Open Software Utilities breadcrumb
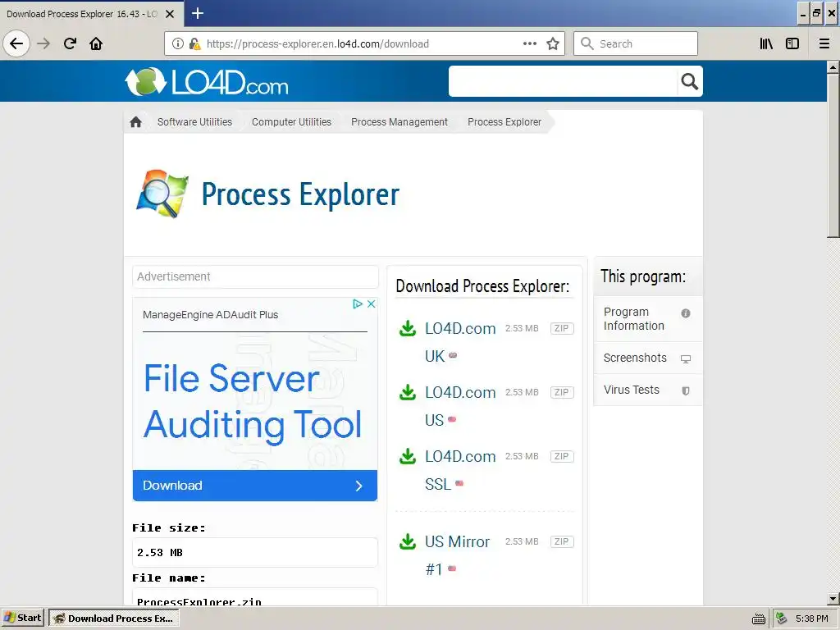840x630 pixels. click(194, 122)
